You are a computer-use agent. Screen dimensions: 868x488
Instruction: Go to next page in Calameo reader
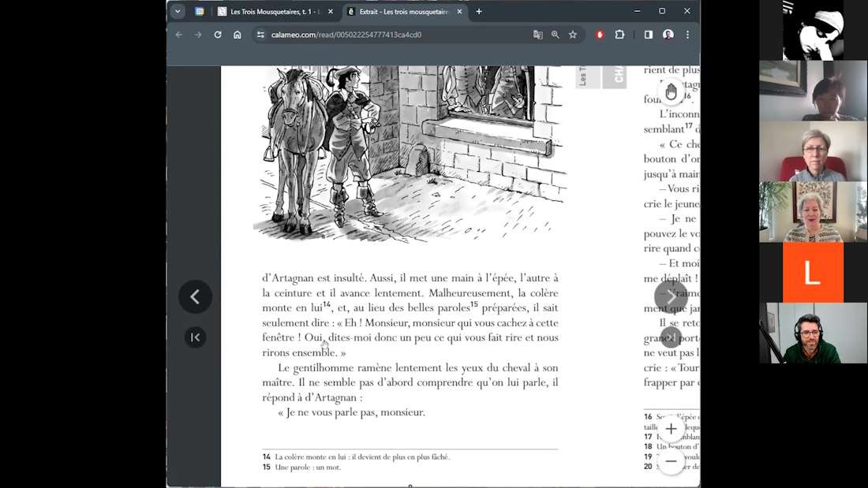(671, 296)
